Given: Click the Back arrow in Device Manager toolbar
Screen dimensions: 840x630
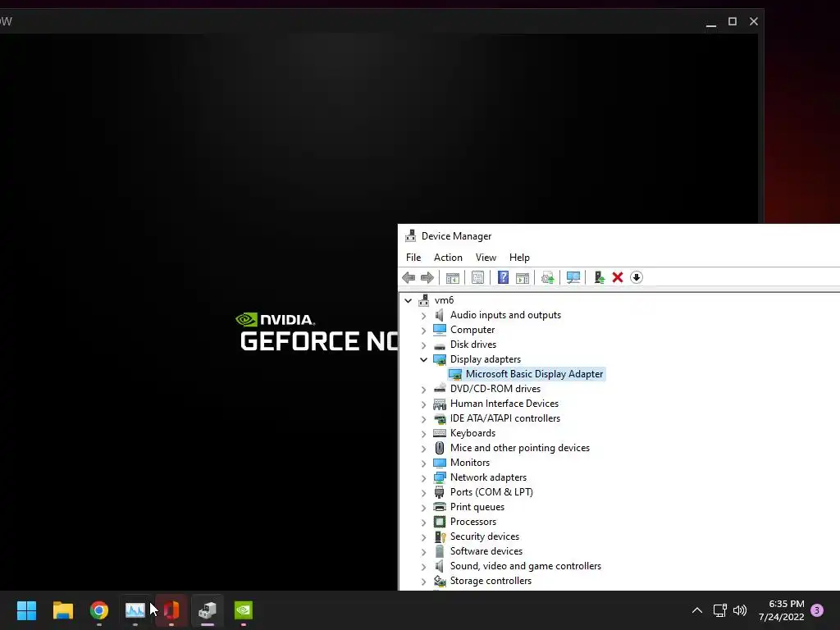Looking at the screenshot, I should [x=409, y=277].
